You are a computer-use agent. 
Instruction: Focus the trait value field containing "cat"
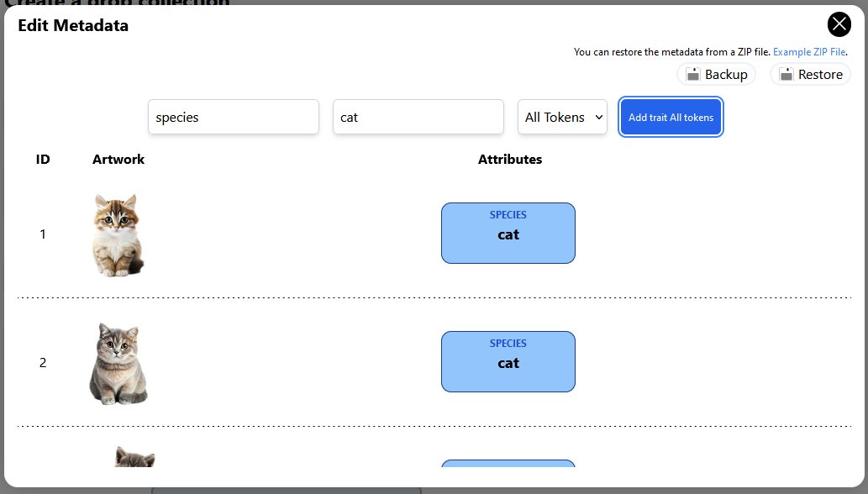coord(418,117)
